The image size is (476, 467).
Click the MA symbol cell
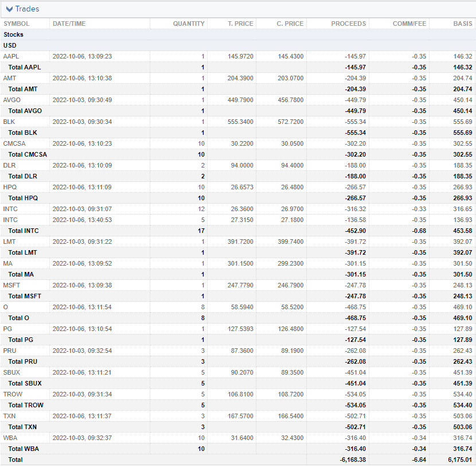8,264
